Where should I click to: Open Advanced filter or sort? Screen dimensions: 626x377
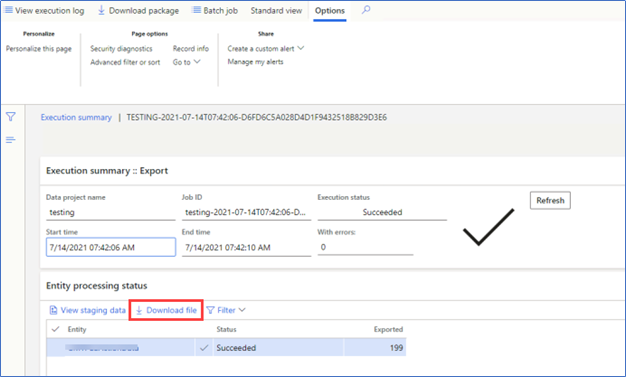click(x=125, y=62)
